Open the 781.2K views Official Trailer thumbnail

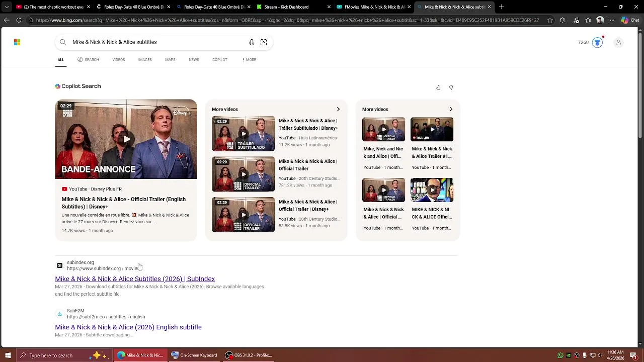click(244, 174)
